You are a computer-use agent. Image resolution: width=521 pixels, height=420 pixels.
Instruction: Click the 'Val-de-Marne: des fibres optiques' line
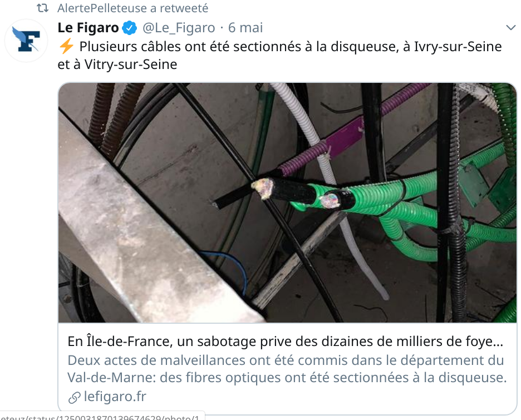pyautogui.click(x=287, y=378)
